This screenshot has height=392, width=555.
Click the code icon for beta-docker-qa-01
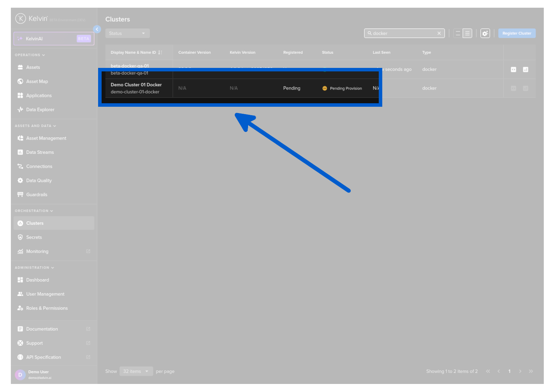(513, 70)
